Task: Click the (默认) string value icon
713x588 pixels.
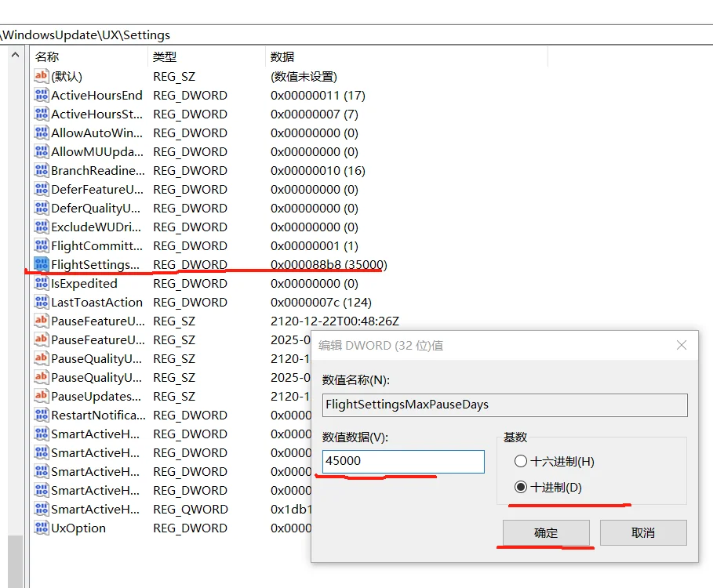Action: pos(41,76)
